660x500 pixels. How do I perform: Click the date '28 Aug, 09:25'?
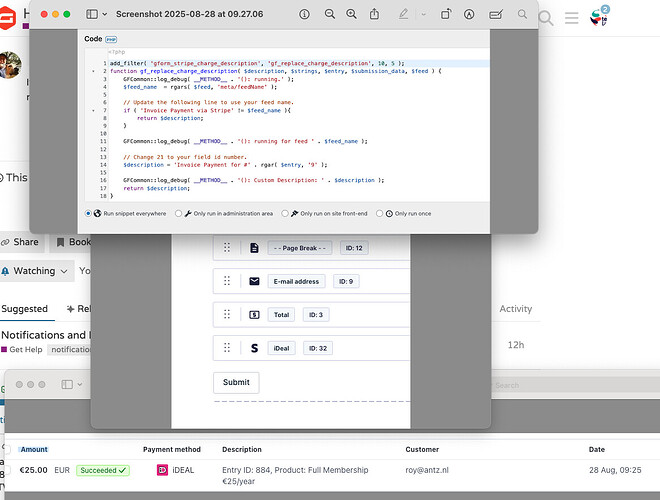[615, 470]
